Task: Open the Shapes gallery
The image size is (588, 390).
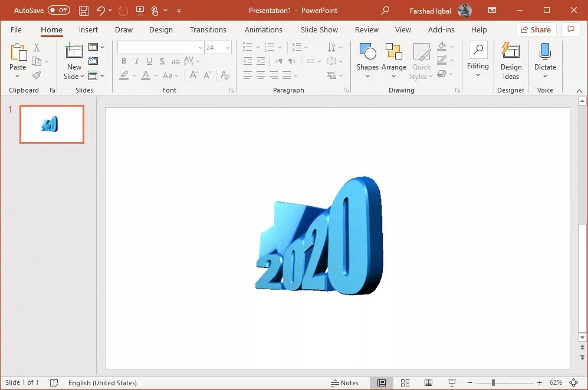Action: click(x=367, y=61)
